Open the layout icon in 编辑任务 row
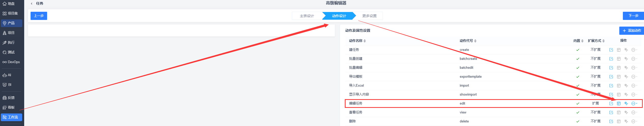Screen dimensions: 644x126 click(x=619, y=104)
